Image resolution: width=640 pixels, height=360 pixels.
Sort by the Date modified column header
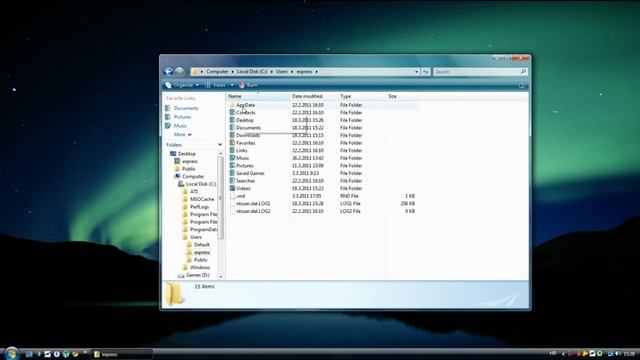pos(313,96)
